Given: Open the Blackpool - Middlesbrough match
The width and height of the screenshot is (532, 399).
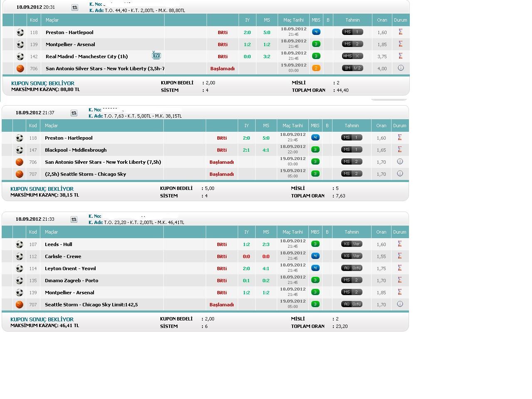Looking at the screenshot, I should click(x=76, y=150).
